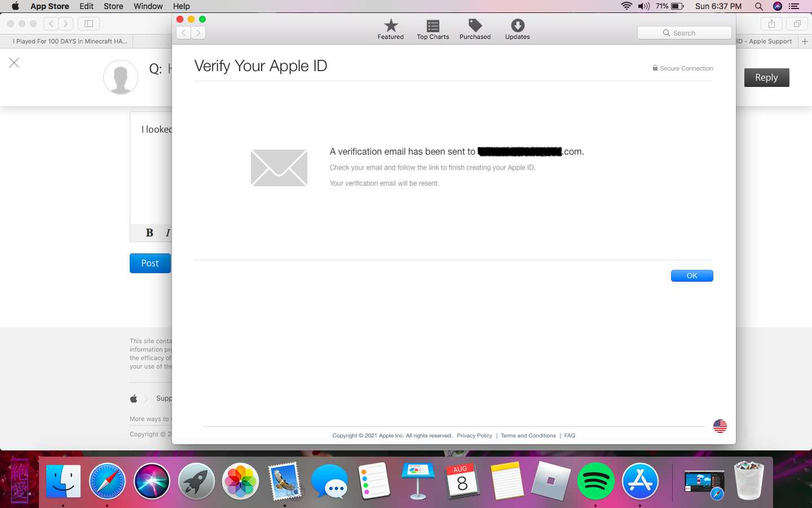
Task: Open the Help menu
Action: (181, 6)
